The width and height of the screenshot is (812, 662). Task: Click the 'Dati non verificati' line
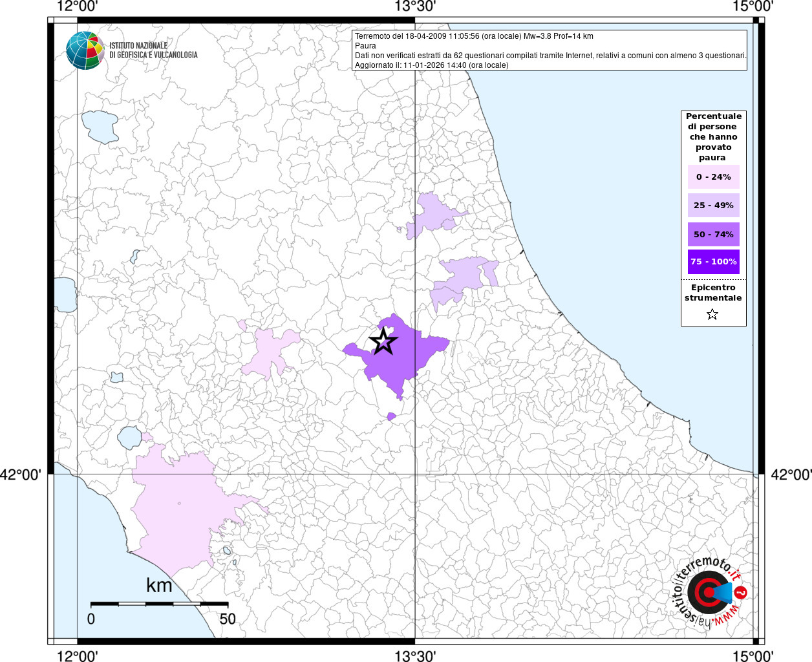point(551,56)
